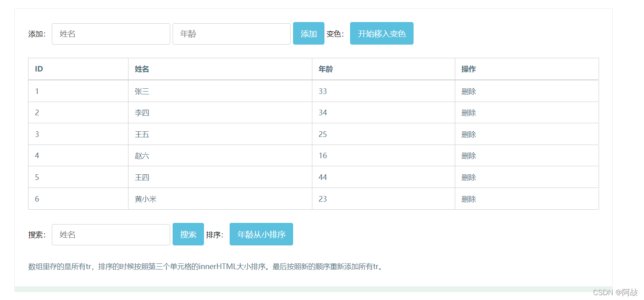This screenshot has width=644, height=300.
Task: Click the 添加 button
Action: click(x=309, y=33)
